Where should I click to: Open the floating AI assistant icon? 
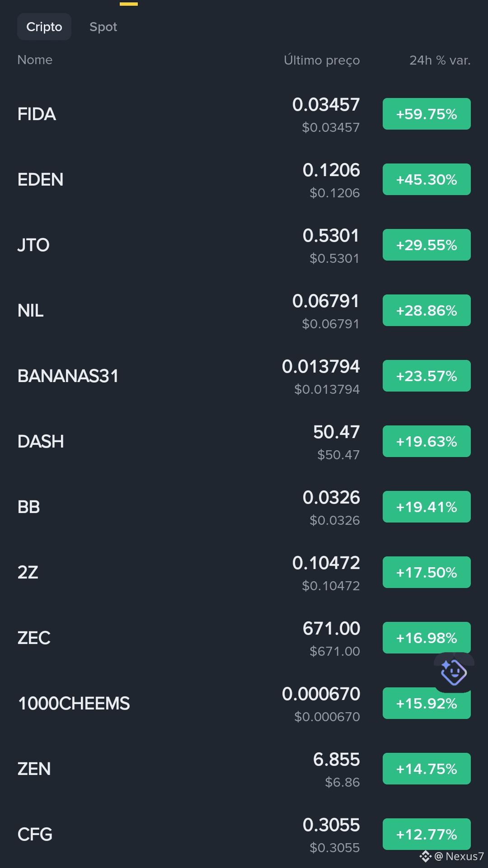[454, 672]
